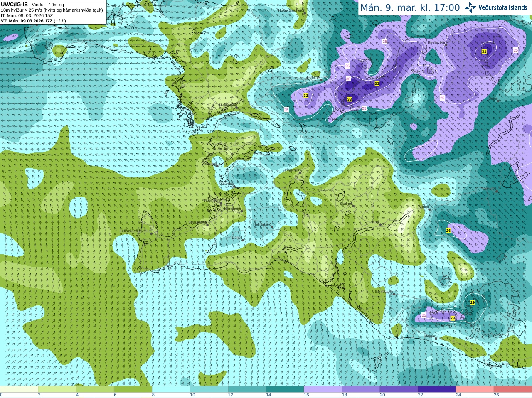Viewport: 532px width, 398px height.
Task: Click the Holtavörðuheiði station label
Action: [x=291, y=10]
